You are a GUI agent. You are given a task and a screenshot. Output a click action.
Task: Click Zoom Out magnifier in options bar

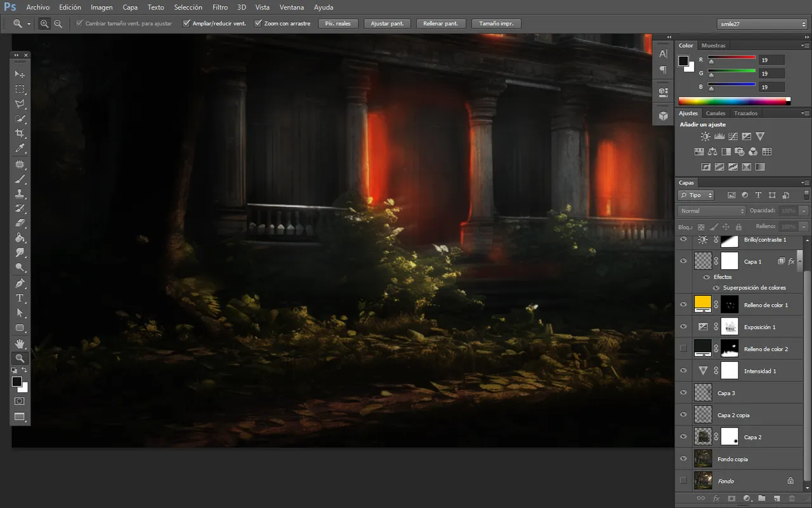[58, 23]
